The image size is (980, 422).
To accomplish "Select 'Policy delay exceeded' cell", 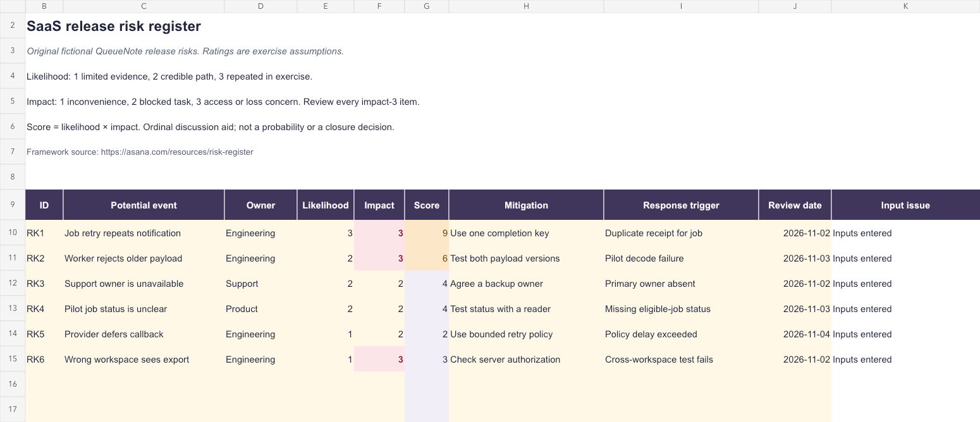I will tap(681, 334).
